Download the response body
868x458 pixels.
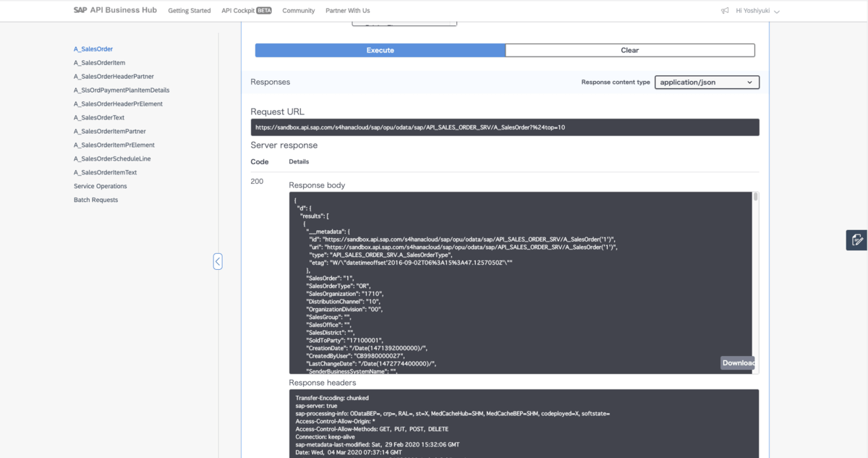(x=738, y=362)
